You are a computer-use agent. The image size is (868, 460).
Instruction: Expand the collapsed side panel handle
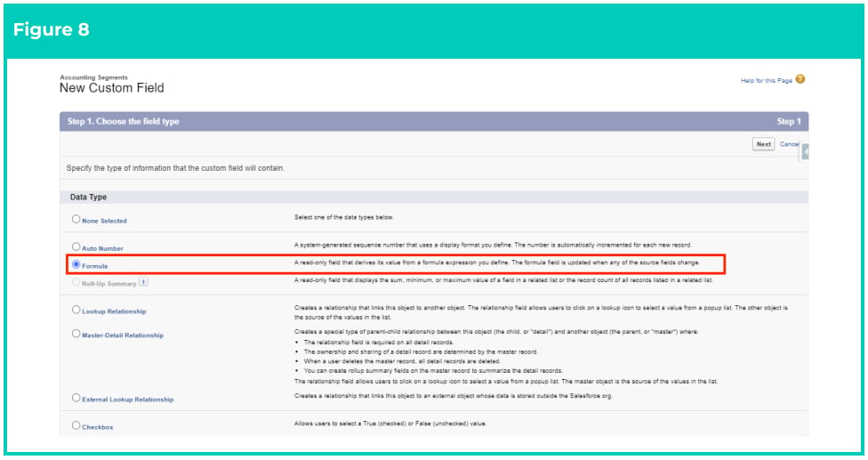coord(806,151)
